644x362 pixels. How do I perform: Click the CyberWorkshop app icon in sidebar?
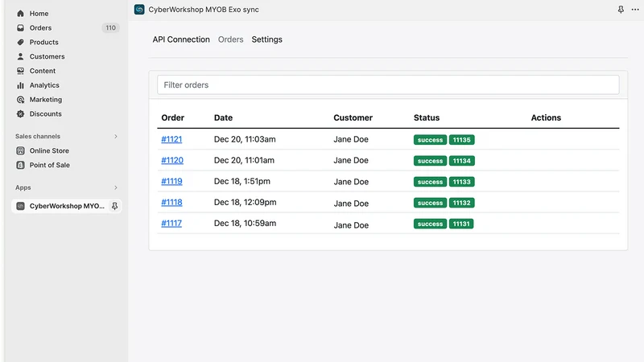tap(20, 206)
